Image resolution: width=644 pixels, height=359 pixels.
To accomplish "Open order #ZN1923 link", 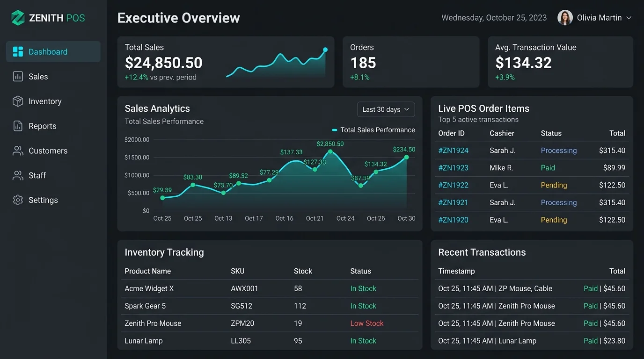I will (x=453, y=168).
